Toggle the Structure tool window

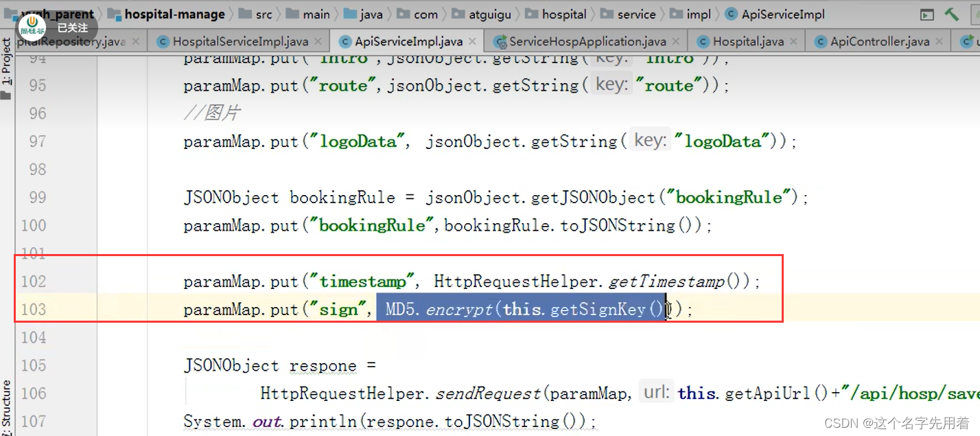click(x=6, y=409)
